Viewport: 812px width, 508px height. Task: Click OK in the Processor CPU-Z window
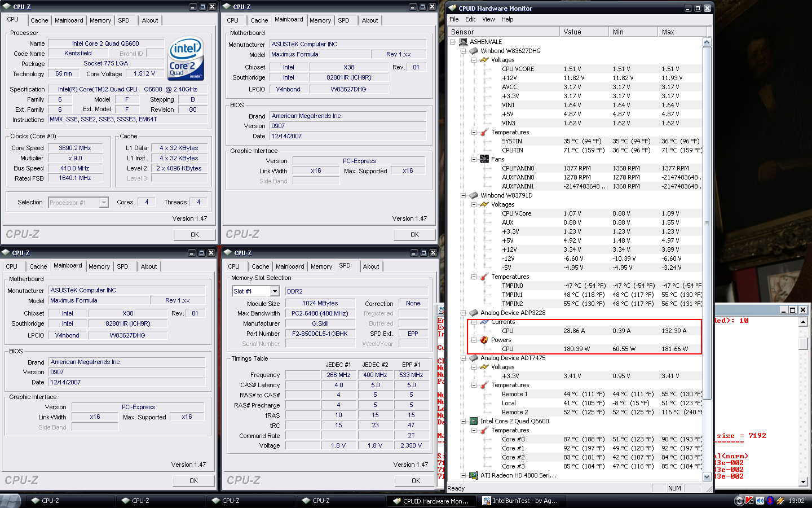point(195,235)
